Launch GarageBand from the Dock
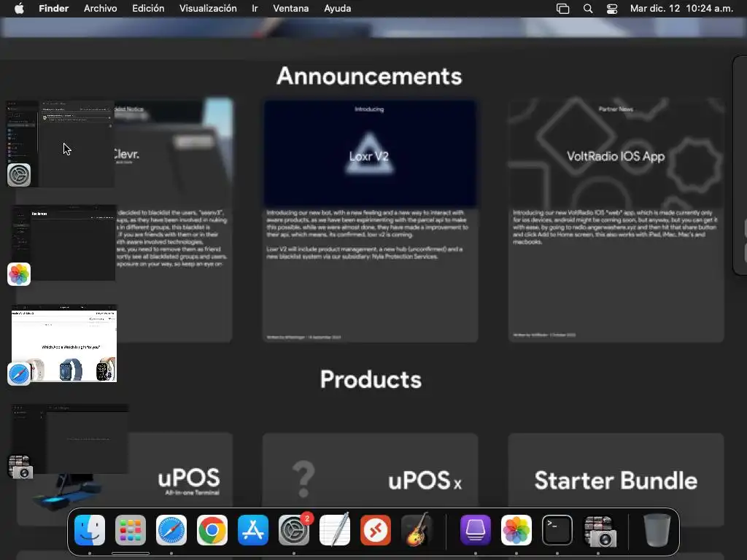The height and width of the screenshot is (560, 747). coord(417,530)
